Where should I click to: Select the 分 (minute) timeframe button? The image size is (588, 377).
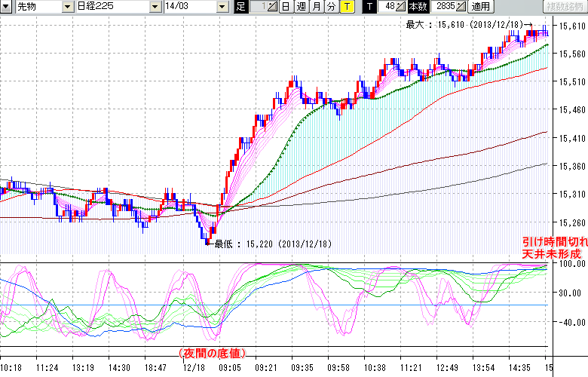[x=331, y=7]
